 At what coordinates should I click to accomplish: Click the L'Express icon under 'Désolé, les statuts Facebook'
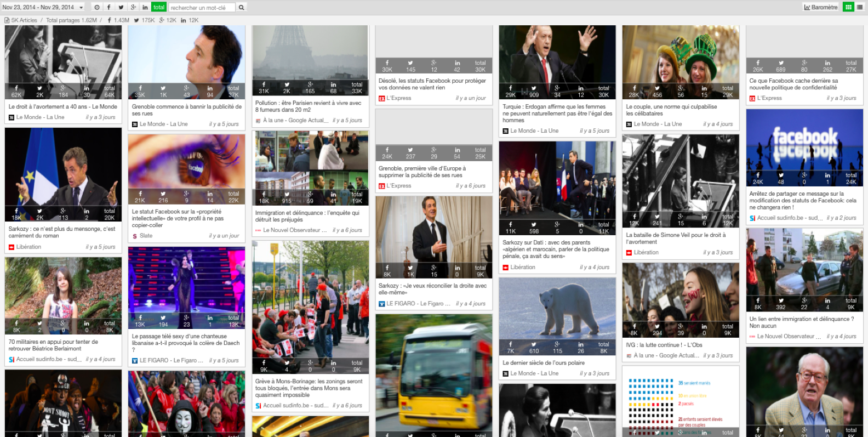point(381,99)
